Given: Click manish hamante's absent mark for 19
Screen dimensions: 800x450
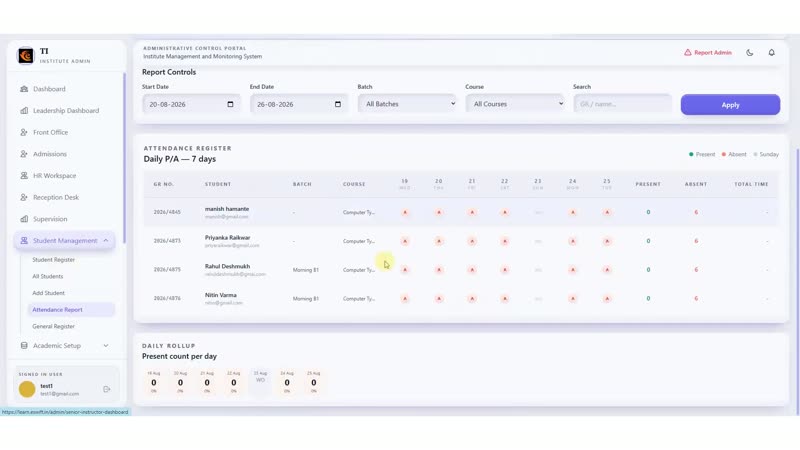Looking at the screenshot, I should pos(405,212).
